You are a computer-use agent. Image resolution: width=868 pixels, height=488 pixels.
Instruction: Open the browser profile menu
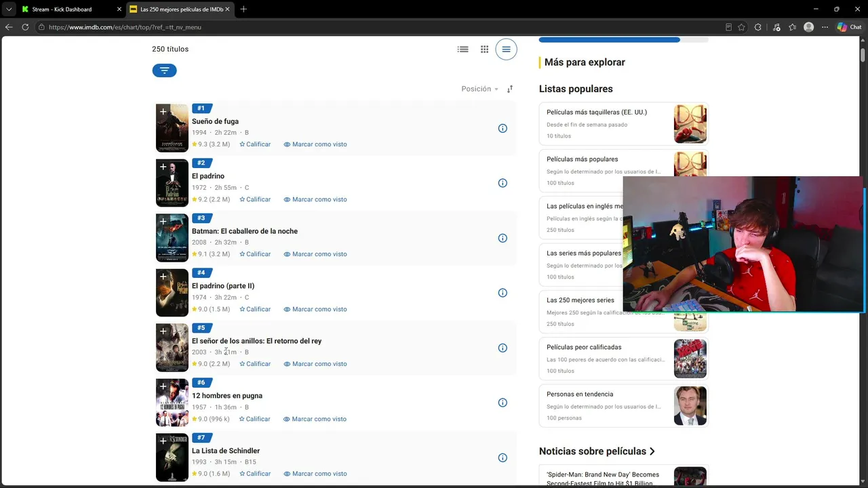(x=808, y=27)
